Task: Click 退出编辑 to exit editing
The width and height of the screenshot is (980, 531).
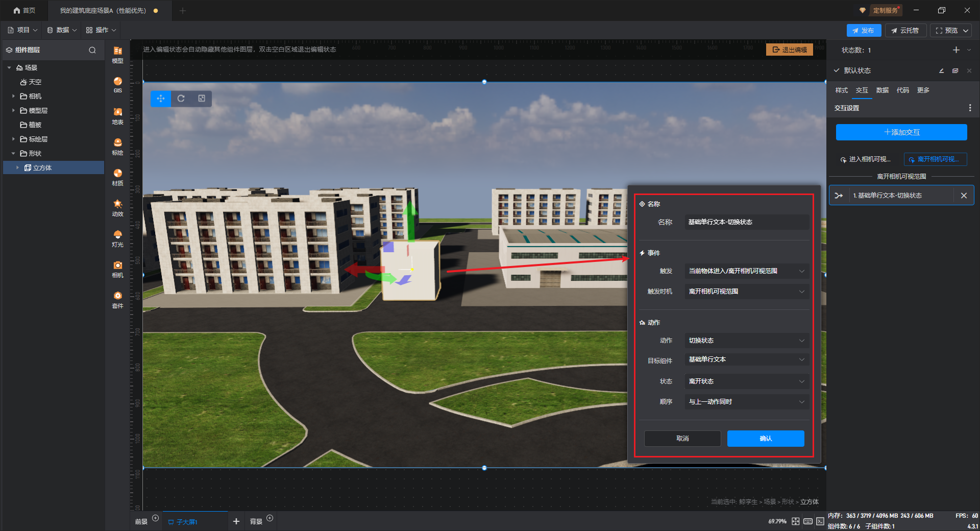Action: pyautogui.click(x=789, y=50)
